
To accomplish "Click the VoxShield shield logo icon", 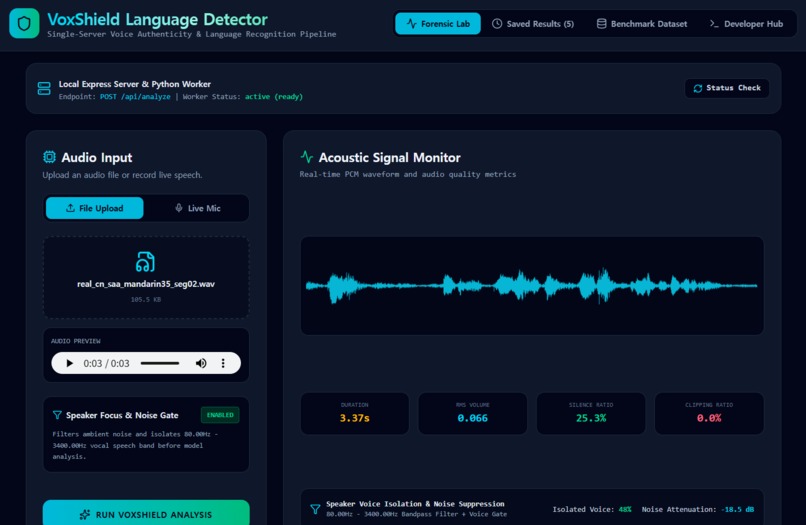I will click(24, 23).
